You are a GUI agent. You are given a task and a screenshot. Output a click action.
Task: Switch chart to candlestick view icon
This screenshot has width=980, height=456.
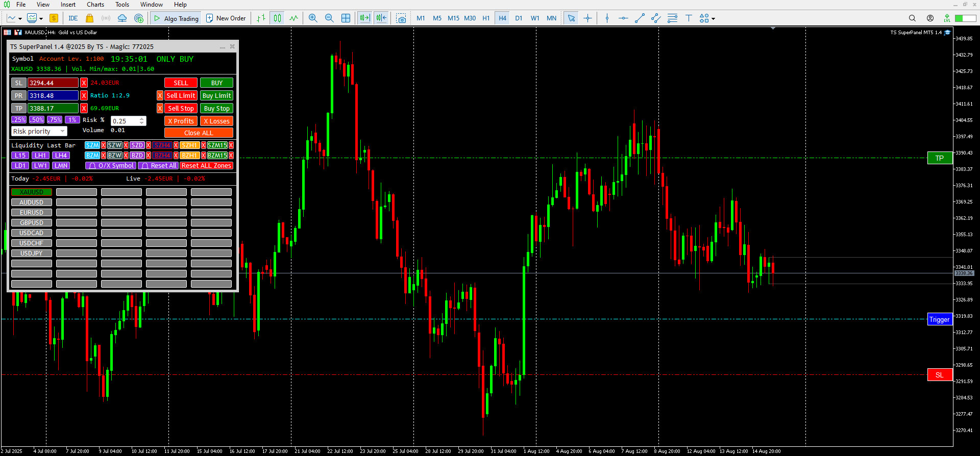(277, 18)
